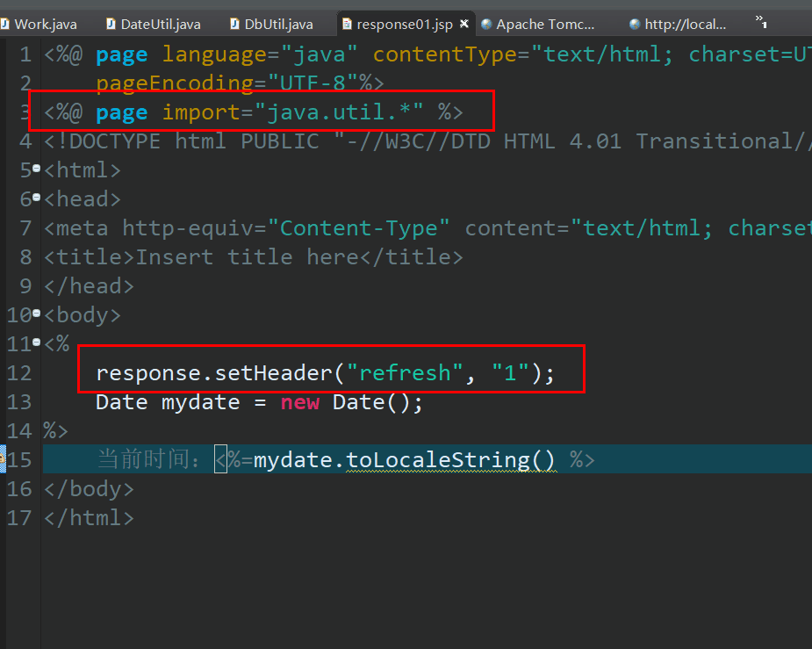Viewport: 812px width, 649px height.
Task: Collapse the html tag on line 5
Action: pos(36,169)
